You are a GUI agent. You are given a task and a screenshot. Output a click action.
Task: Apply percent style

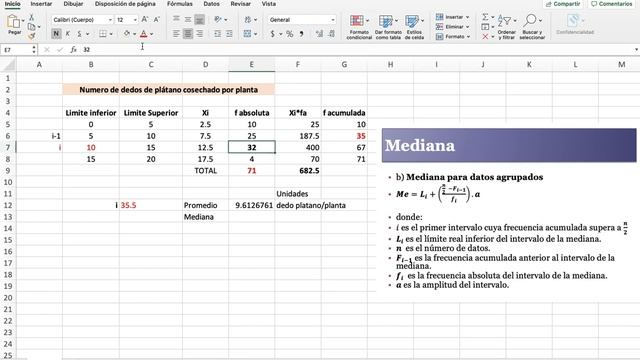[289, 34]
